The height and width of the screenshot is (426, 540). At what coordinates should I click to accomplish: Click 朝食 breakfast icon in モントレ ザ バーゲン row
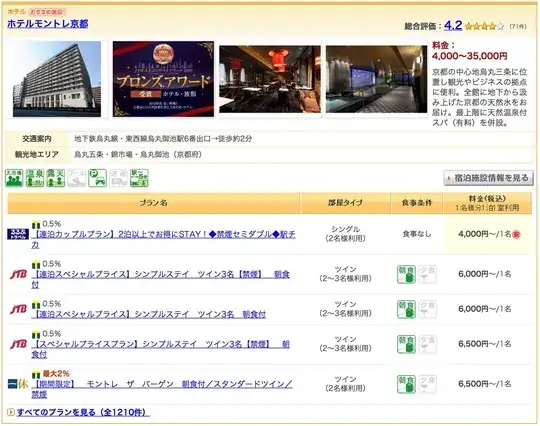point(406,384)
